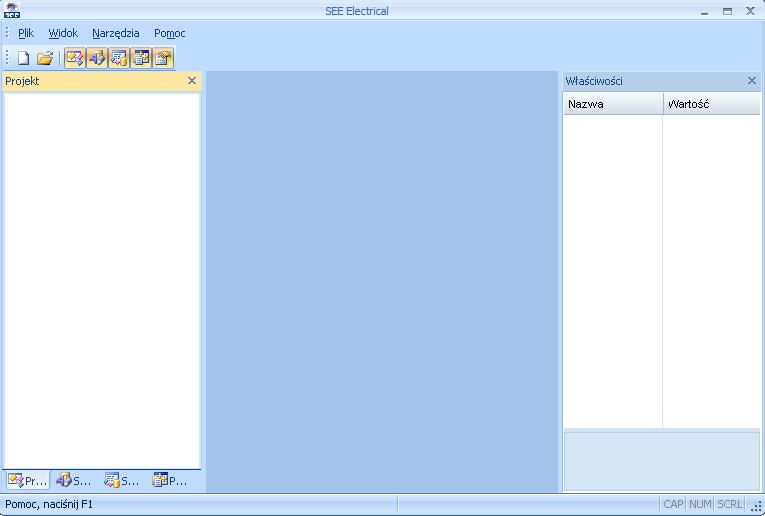Open the Plik menu
765x516 pixels.
pyautogui.click(x=26, y=33)
